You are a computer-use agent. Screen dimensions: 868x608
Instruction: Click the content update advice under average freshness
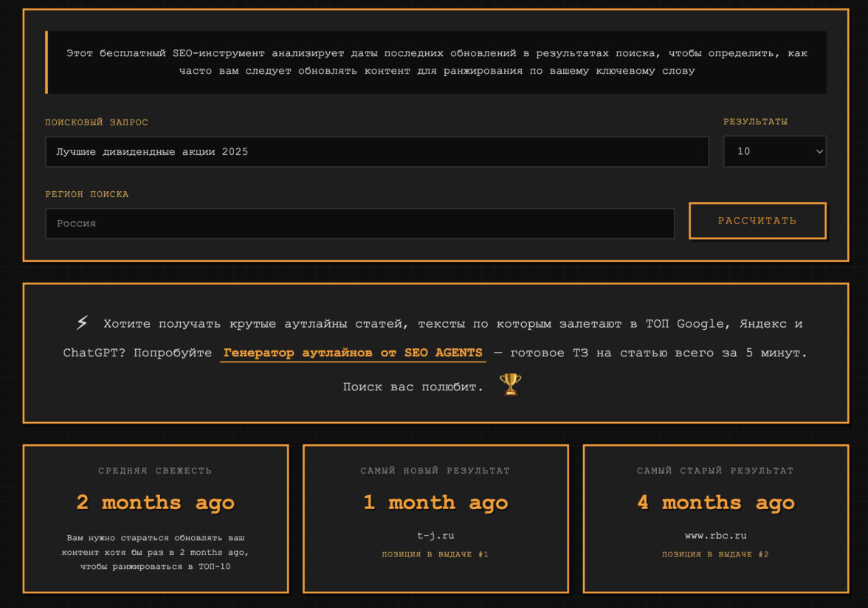[155, 552]
